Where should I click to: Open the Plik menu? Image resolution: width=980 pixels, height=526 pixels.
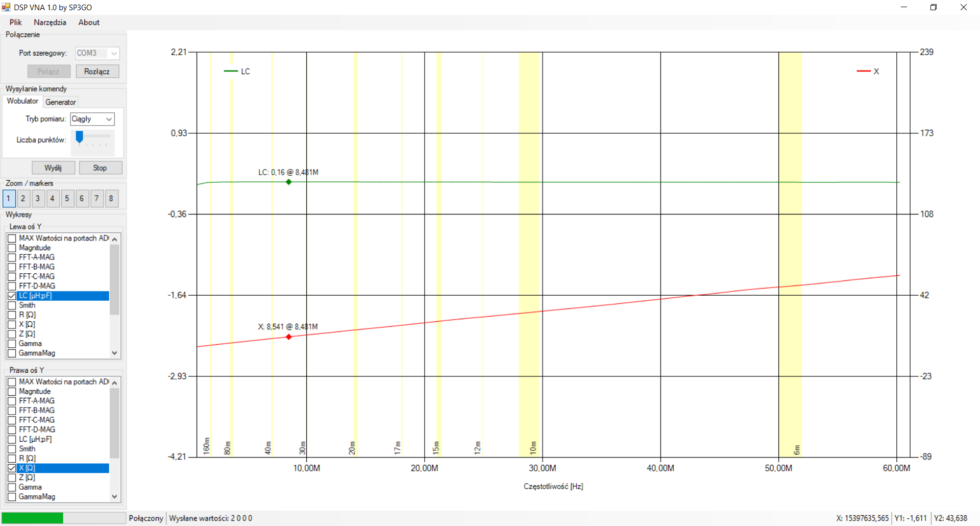pos(16,22)
